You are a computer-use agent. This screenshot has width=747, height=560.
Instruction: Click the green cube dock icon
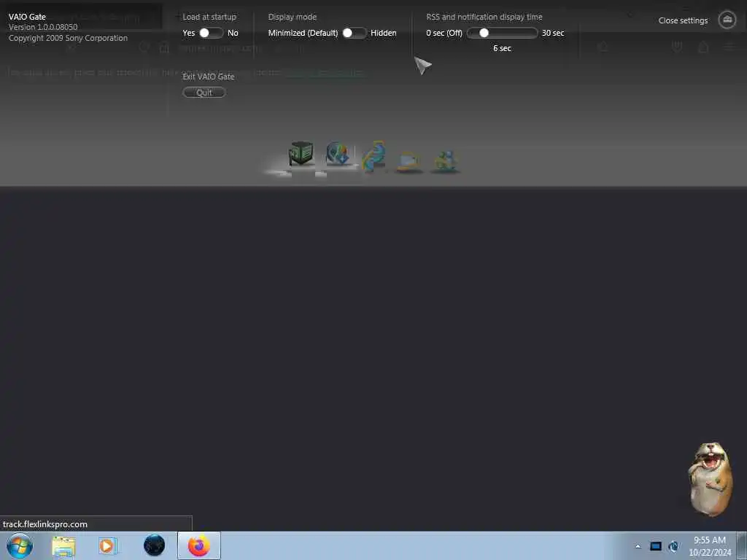[301, 154]
